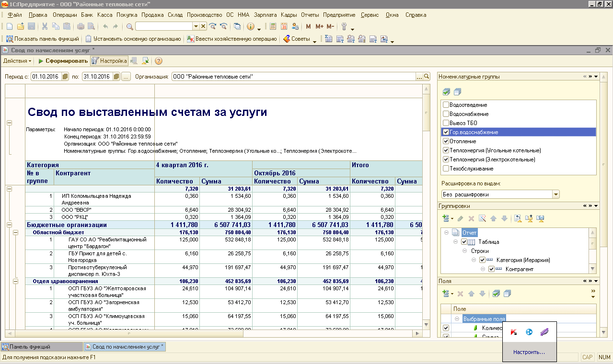Open calendar picker for period start date
This screenshot has width=613, height=364.
point(66,77)
